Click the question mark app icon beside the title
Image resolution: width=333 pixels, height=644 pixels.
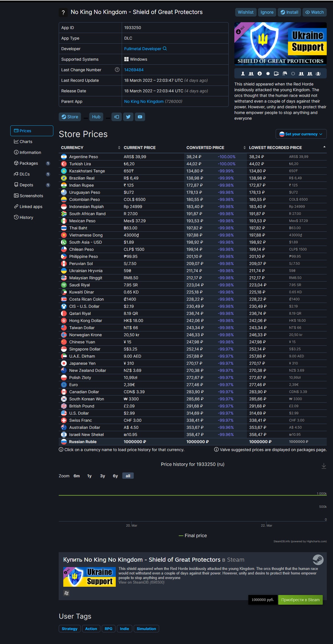pyautogui.click(x=63, y=12)
